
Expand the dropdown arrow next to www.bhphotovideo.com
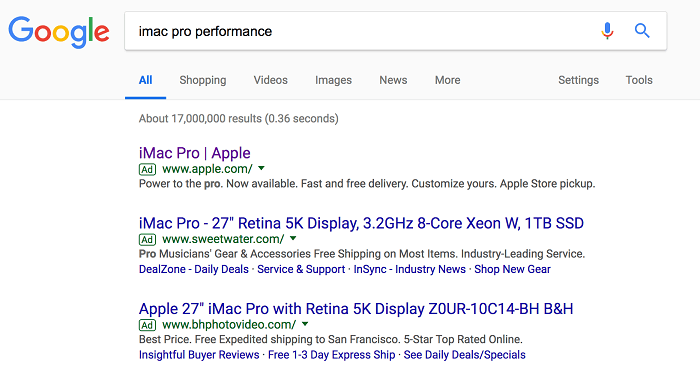point(305,324)
